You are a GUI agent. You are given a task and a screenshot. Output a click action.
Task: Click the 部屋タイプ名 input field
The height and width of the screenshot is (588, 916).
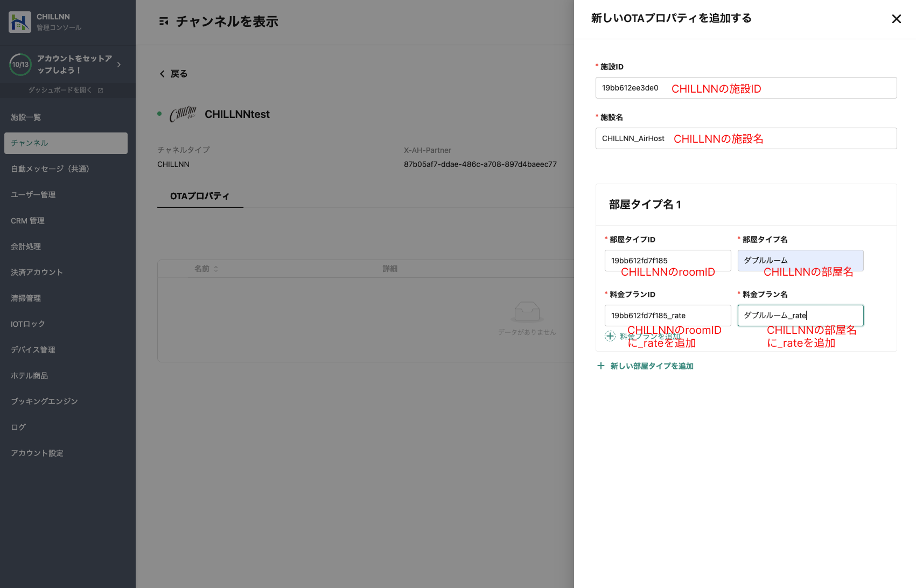(x=800, y=261)
